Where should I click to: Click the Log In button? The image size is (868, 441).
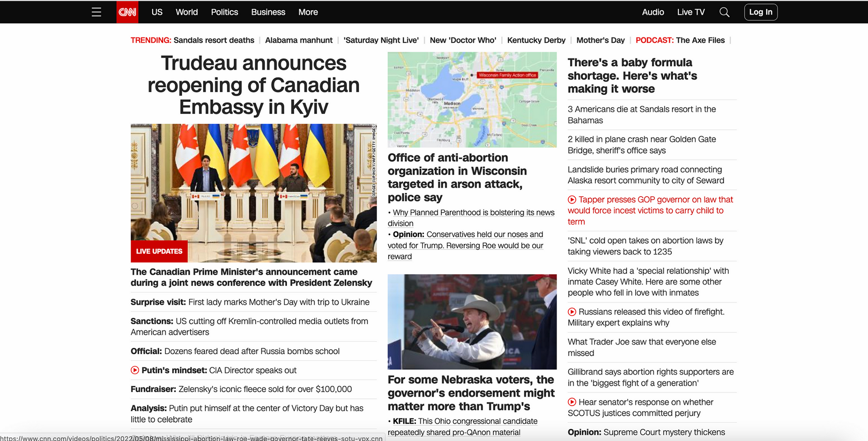click(x=761, y=12)
